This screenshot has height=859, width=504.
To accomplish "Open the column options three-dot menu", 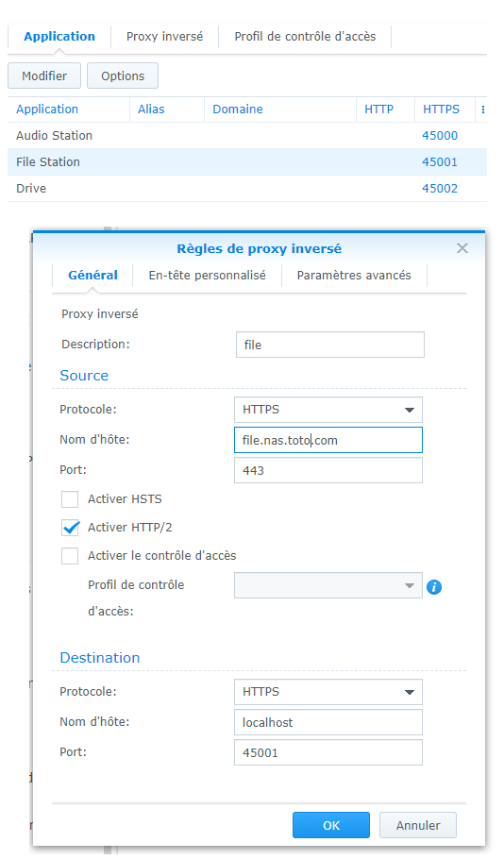I will click(x=482, y=109).
